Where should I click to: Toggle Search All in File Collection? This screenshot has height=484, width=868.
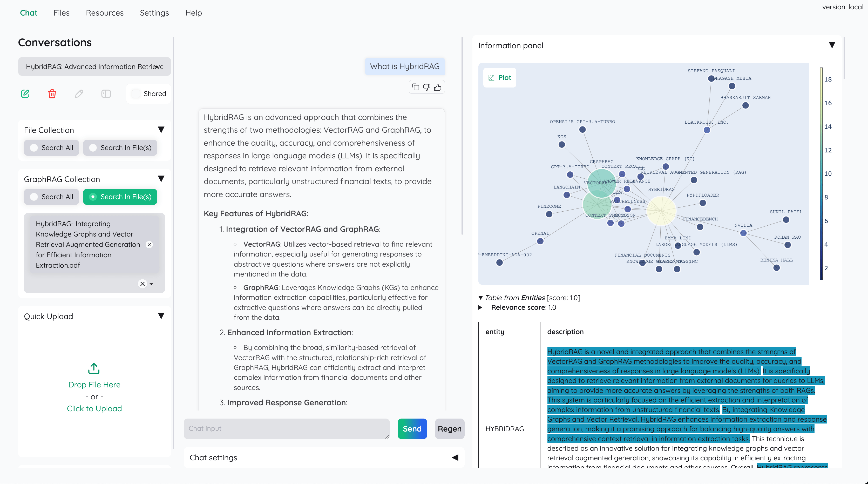click(x=33, y=147)
